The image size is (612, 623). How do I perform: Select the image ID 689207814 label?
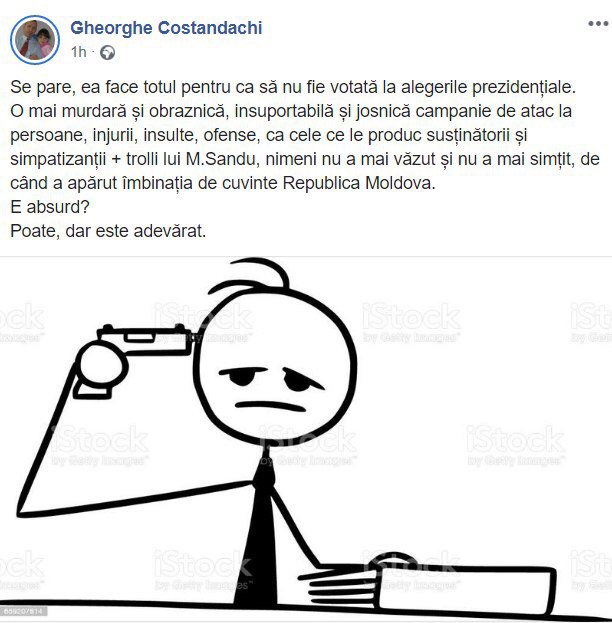[24, 611]
